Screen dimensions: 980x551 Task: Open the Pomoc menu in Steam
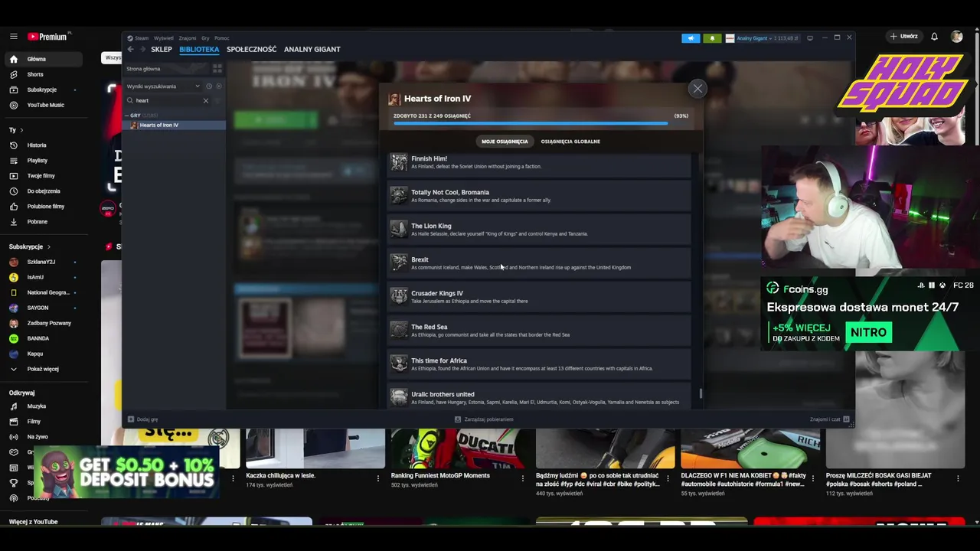(x=222, y=38)
